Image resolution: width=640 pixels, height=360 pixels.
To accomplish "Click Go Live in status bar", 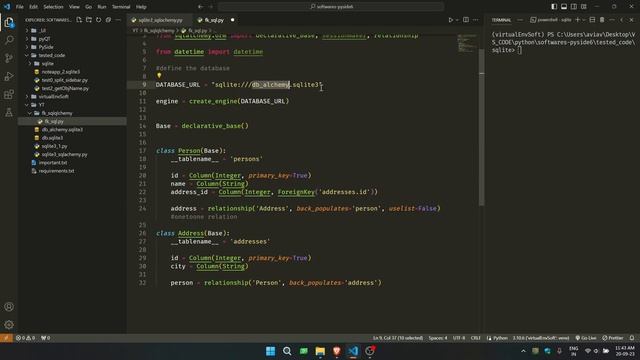I will tap(586, 338).
